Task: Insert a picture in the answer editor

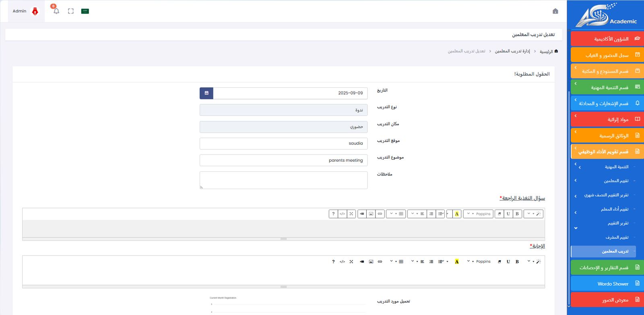Action: 371,262
